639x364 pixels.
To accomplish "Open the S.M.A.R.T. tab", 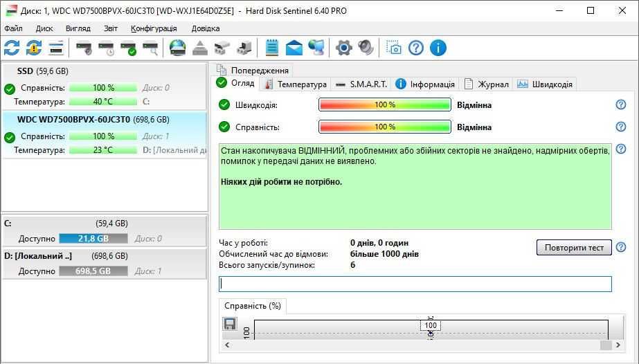I will [361, 84].
